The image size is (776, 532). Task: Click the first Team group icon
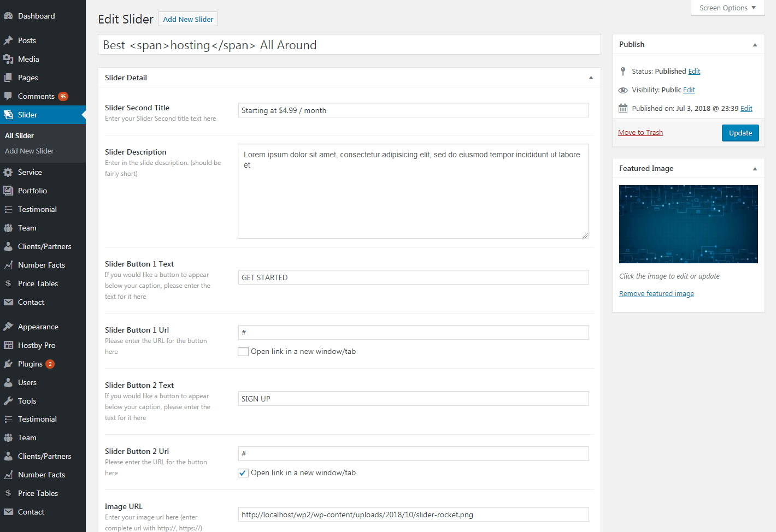pyautogui.click(x=8, y=228)
